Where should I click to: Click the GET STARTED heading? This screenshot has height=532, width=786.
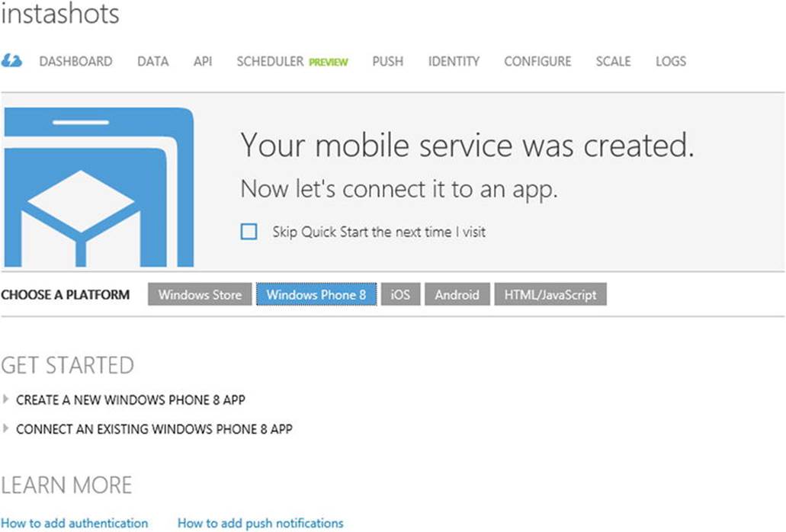pos(68,365)
